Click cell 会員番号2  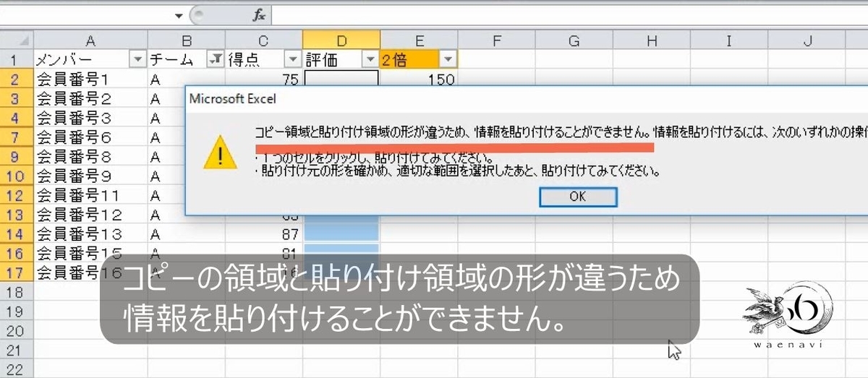click(90, 98)
